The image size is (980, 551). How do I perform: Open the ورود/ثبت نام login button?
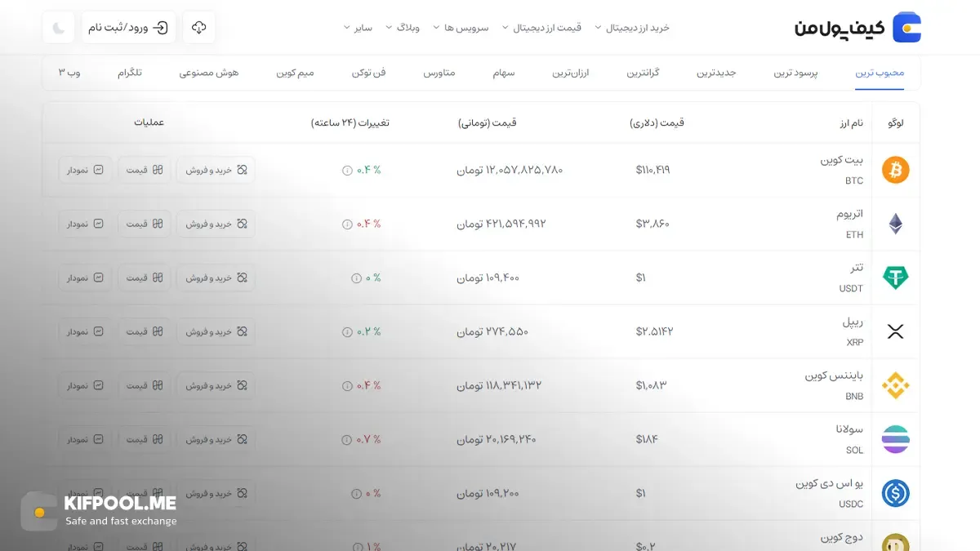(x=128, y=28)
